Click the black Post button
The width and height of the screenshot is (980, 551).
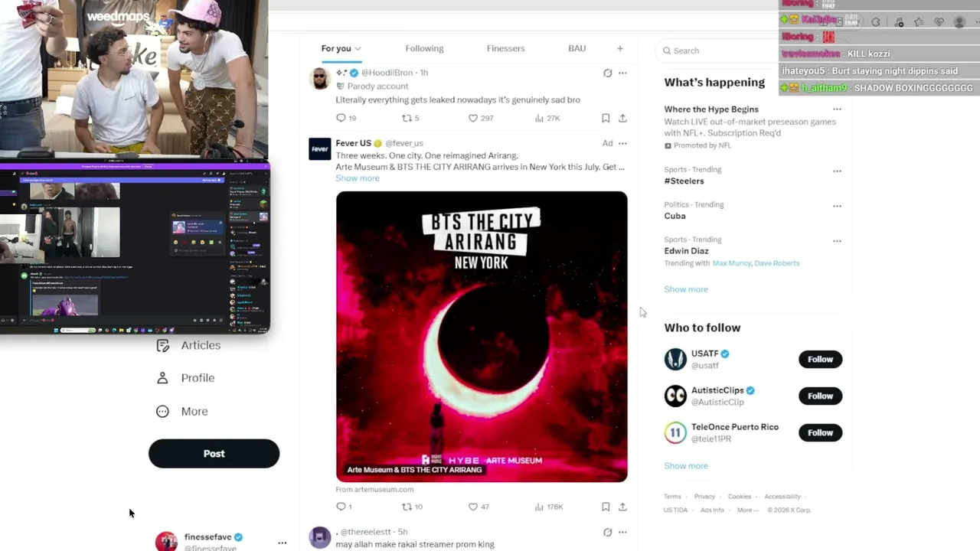tap(214, 454)
